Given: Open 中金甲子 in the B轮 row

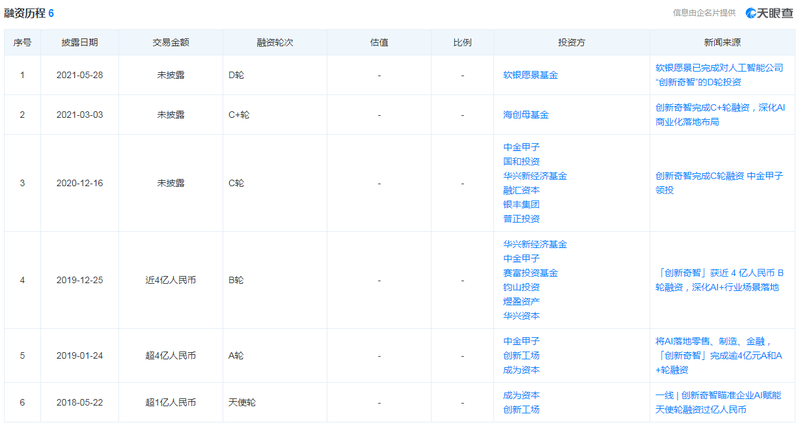Looking at the screenshot, I should (x=521, y=259).
